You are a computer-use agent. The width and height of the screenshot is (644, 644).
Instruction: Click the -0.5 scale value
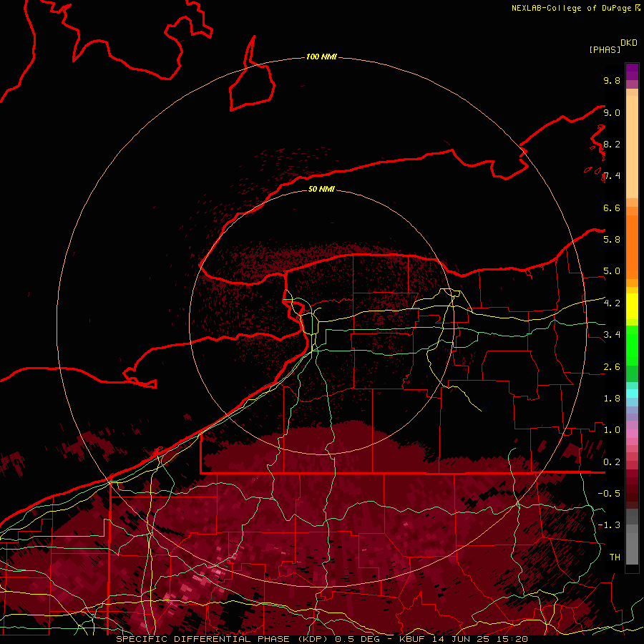(x=609, y=494)
